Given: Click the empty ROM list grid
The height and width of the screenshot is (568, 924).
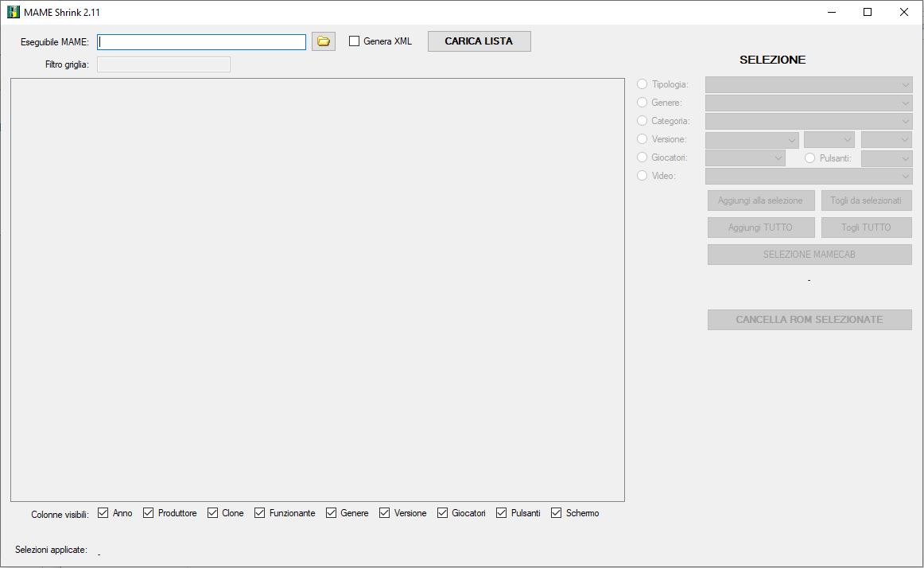Looking at the screenshot, I should click(317, 290).
